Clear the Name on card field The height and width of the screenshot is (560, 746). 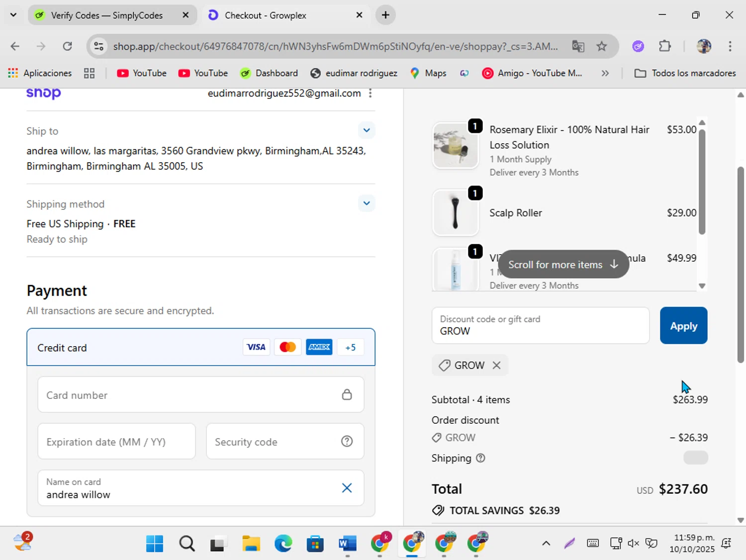pos(347,488)
